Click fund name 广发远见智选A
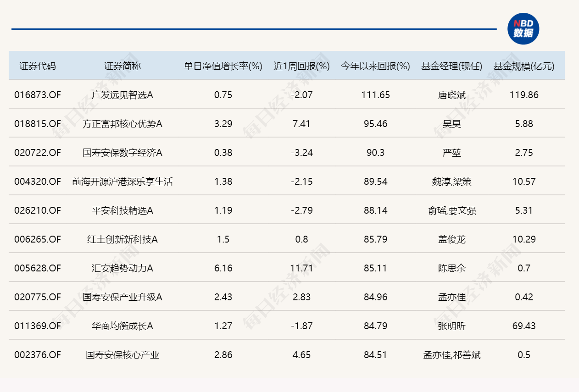 122,95
